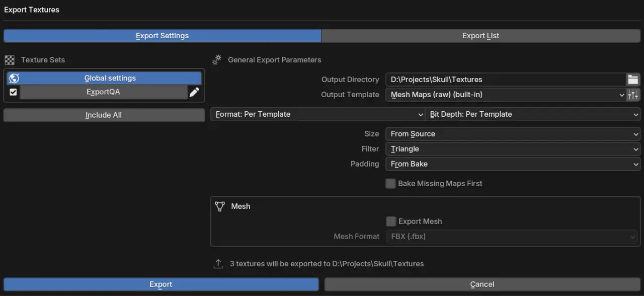Enable the Export Mesh checkbox
This screenshot has height=296, width=644.
click(390, 221)
